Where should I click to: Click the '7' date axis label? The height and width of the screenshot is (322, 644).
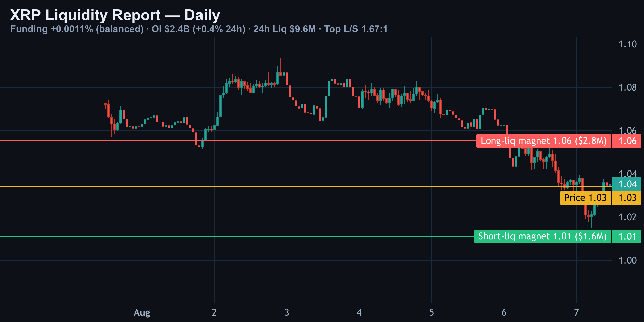tap(577, 313)
